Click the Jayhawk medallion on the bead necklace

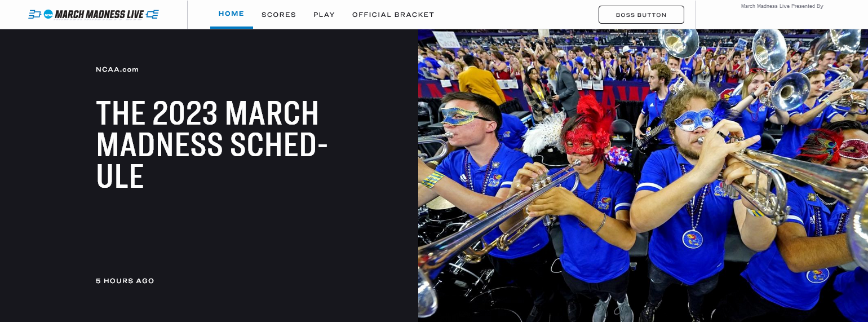(x=692, y=239)
